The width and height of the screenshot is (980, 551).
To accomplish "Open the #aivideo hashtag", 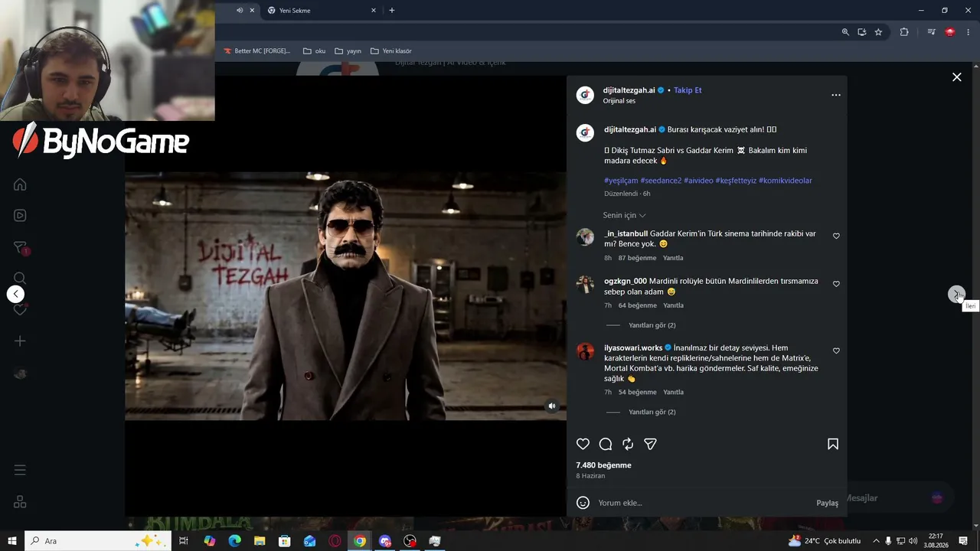I will coord(698,181).
